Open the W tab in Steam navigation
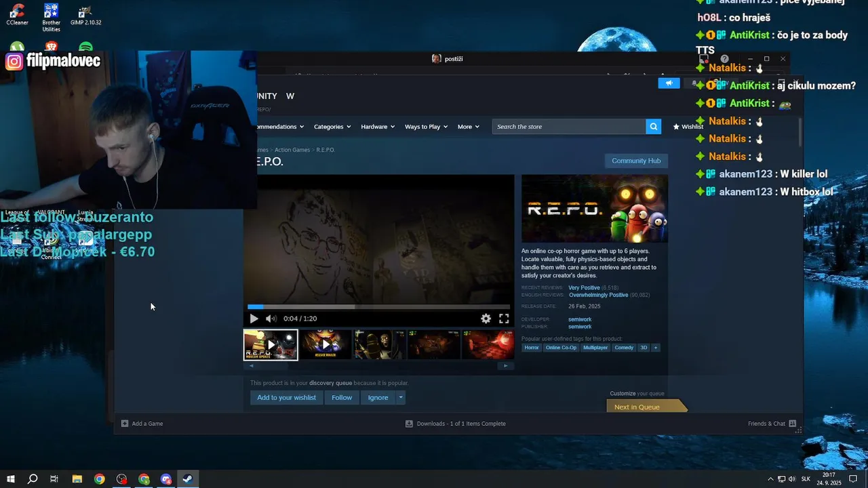868x488 pixels. [290, 96]
